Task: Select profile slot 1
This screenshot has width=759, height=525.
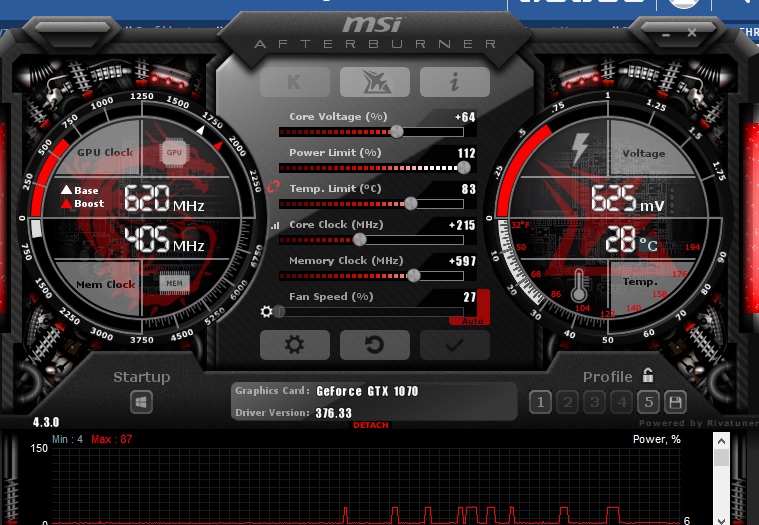Action: (540, 402)
